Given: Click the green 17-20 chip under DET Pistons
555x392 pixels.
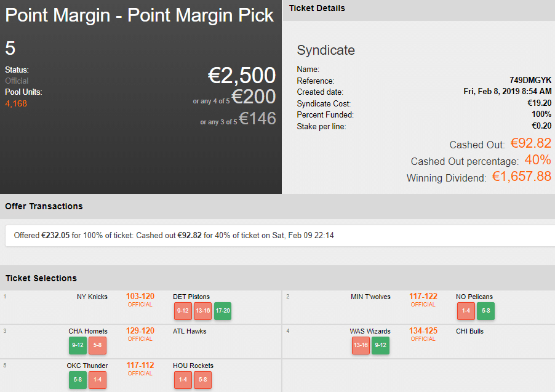Looking at the screenshot, I should [x=223, y=311].
